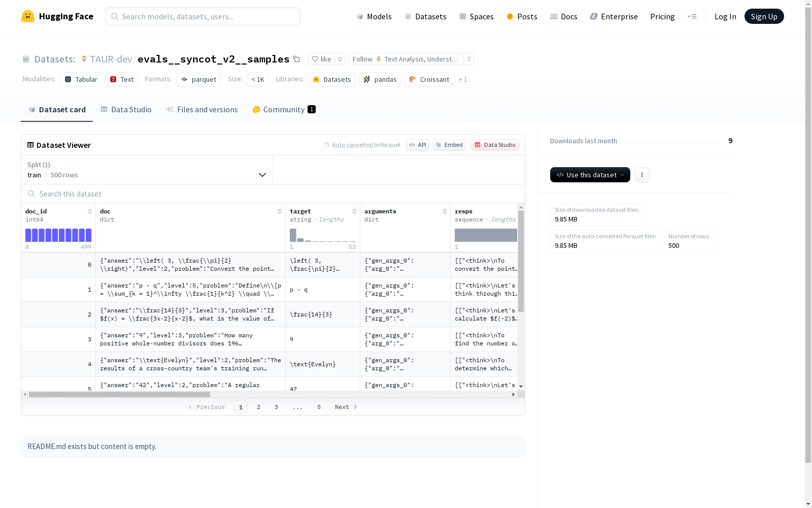812x508 pixels.
Task: Open Posts in the top navigation
Action: (x=522, y=16)
